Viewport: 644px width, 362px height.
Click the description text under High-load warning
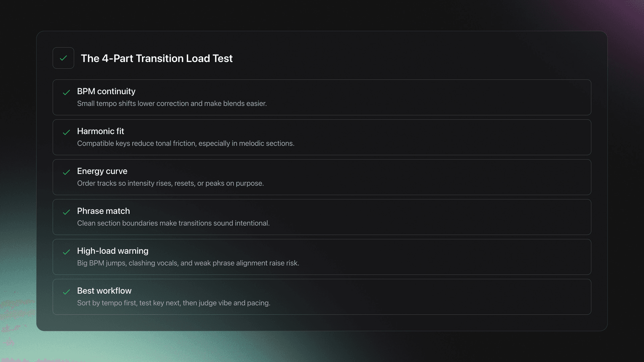(x=188, y=263)
